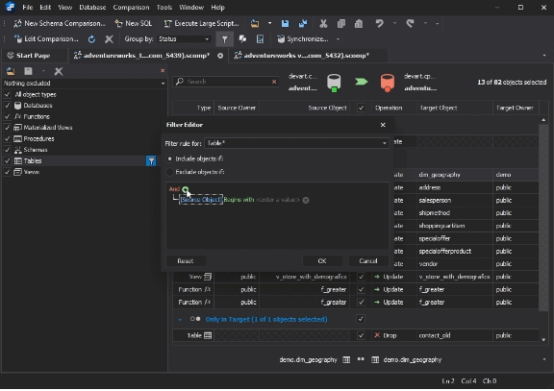Click the blue Save icon in toolbar
The width and height of the screenshot is (554, 391).
click(285, 24)
